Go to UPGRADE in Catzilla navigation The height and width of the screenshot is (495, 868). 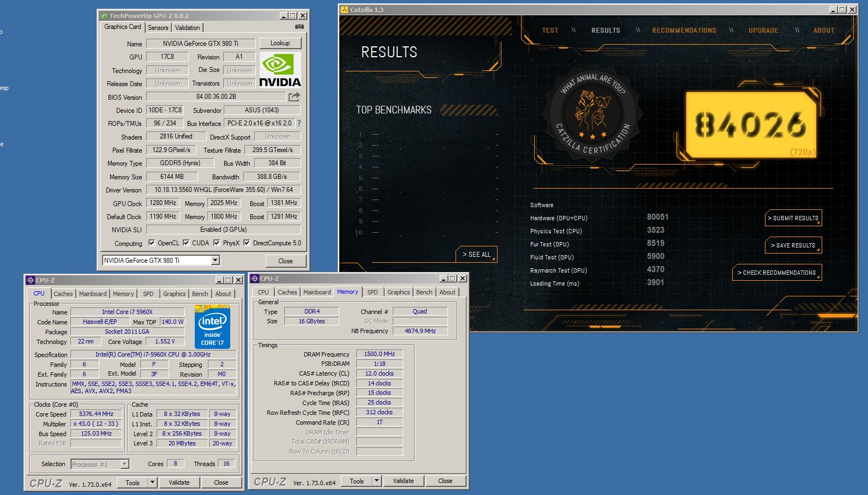763,31
